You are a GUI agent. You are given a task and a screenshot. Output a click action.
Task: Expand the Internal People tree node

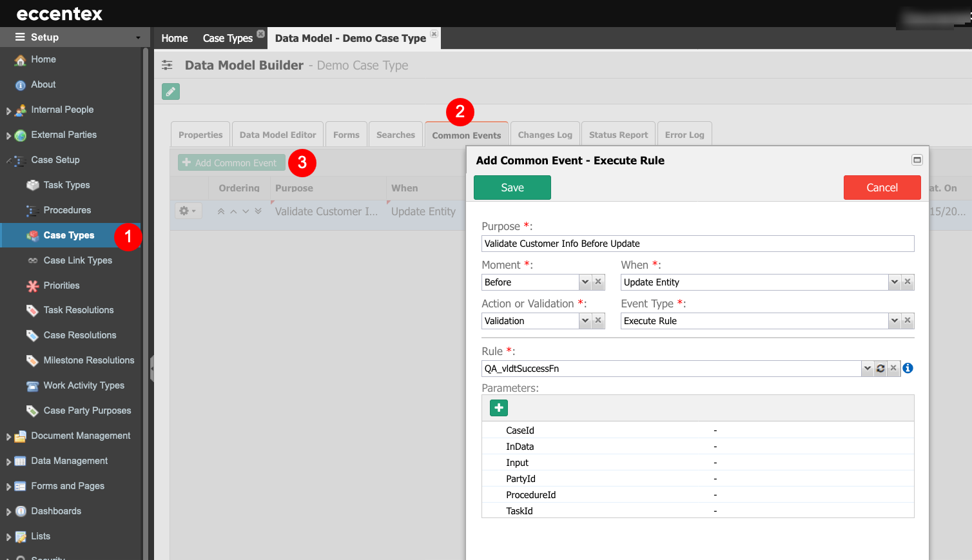(8, 110)
